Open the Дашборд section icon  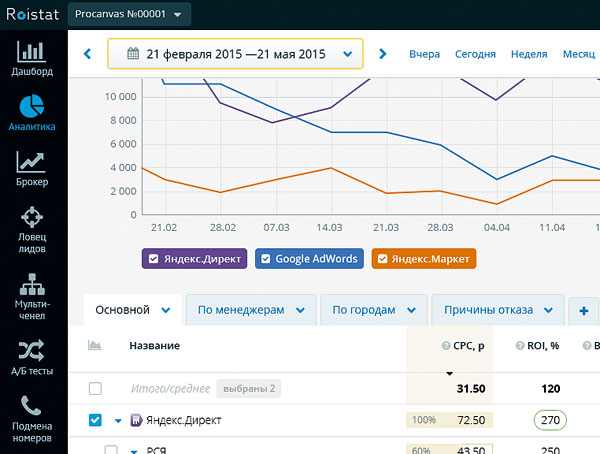32,51
